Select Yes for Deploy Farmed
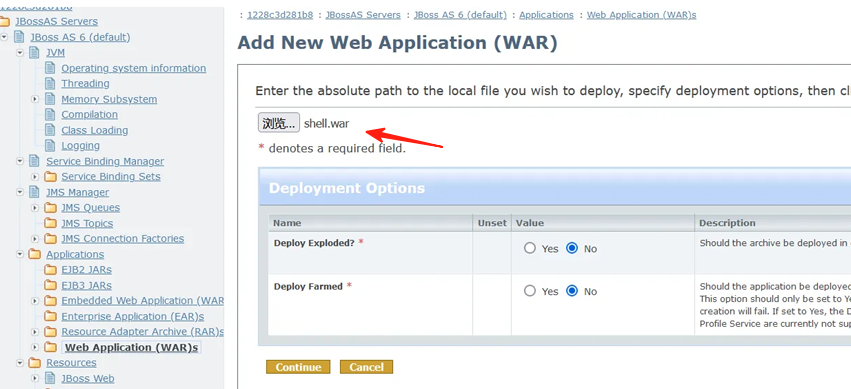Screen dimensions: 851x389 (x=530, y=291)
